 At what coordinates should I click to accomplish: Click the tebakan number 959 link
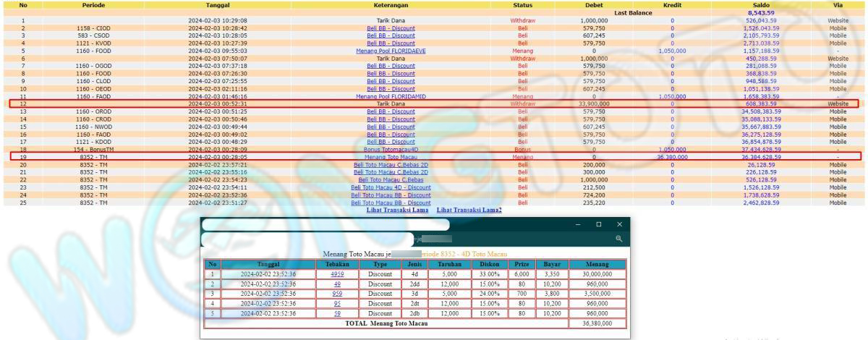[337, 294]
